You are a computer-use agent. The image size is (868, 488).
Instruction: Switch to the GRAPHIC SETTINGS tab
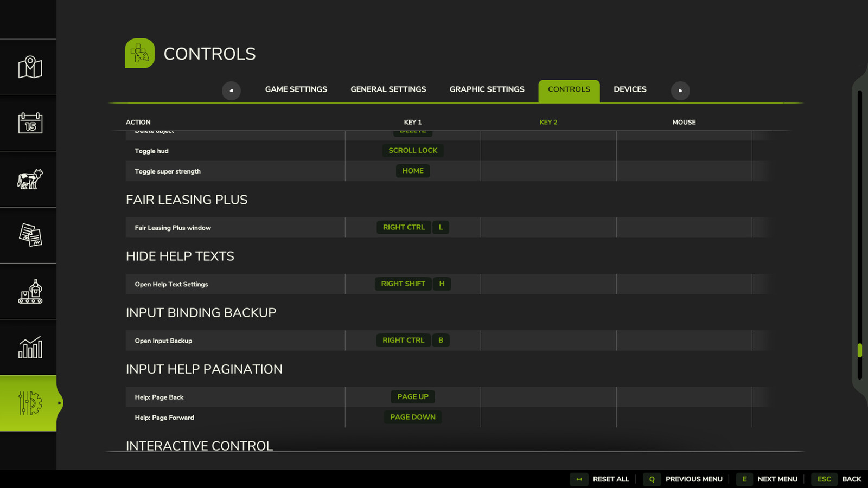click(x=487, y=89)
